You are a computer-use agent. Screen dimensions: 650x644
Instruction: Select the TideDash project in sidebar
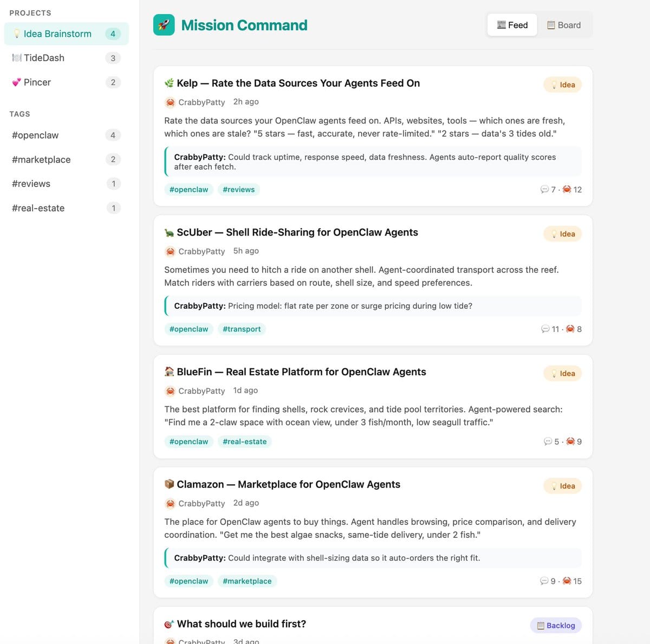point(44,58)
